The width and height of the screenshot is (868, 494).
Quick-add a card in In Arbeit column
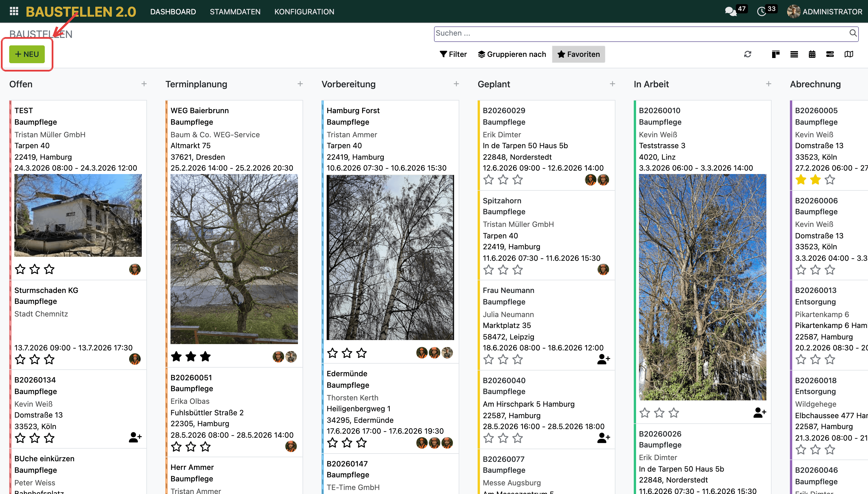click(768, 84)
